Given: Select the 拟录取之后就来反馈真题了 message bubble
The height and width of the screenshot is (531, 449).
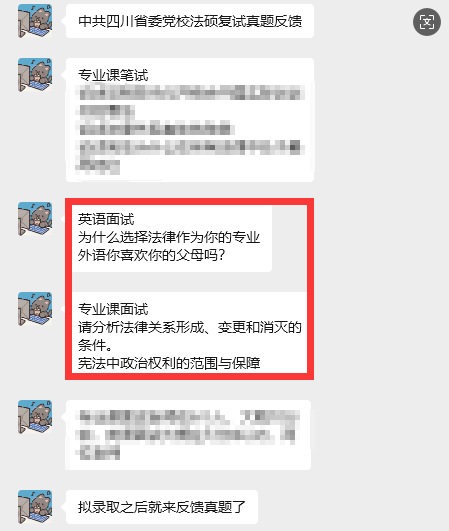Looking at the screenshot, I should tap(162, 507).
